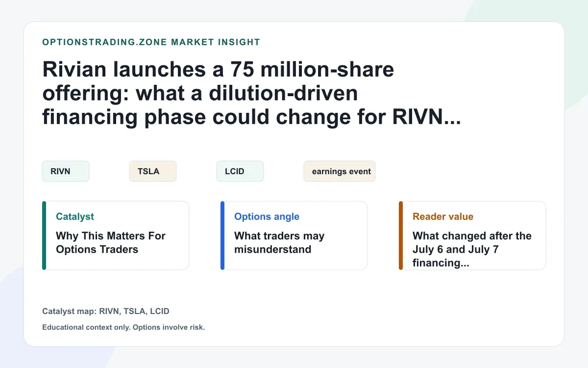This screenshot has width=588, height=368.
Task: Click the 'Catalyst map: RIVN, TSLA, LCID' line
Action: [106, 311]
